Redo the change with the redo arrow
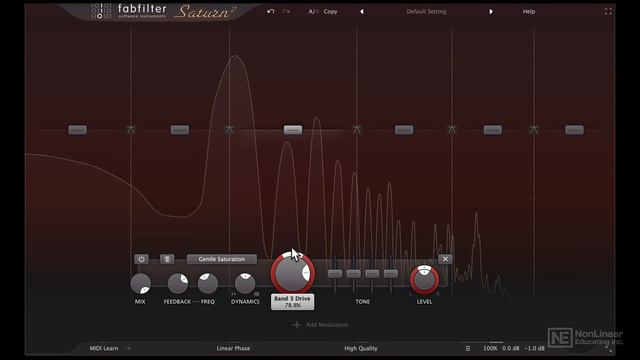This screenshot has width=640, height=360. pos(286,11)
